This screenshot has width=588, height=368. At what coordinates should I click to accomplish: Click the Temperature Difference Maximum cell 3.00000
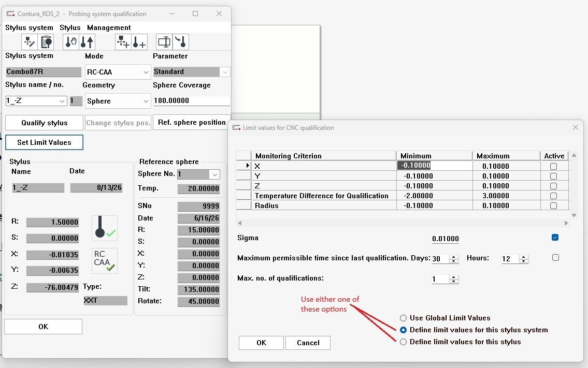tap(506, 196)
